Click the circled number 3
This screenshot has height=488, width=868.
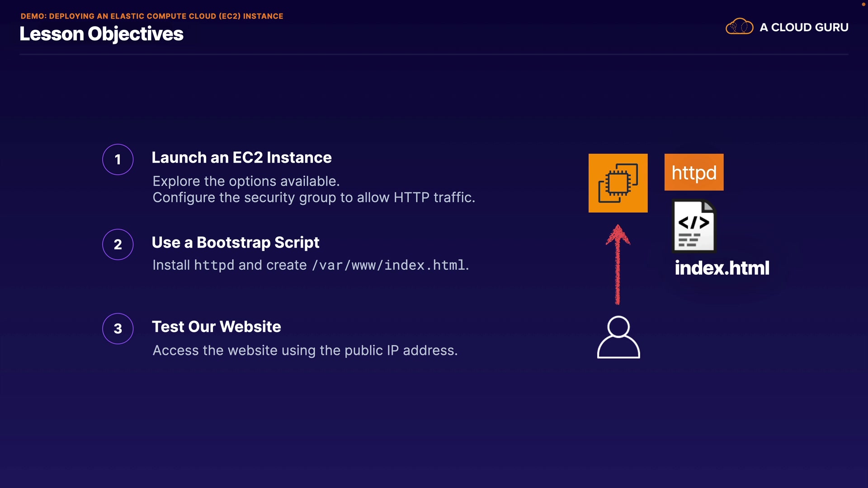pyautogui.click(x=118, y=328)
